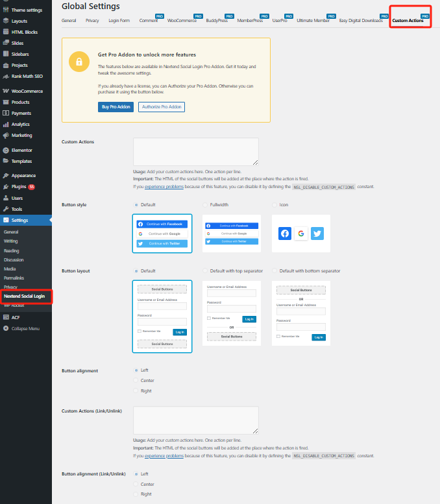
Task: Select the Fullwidth button style radio
Action: pos(205,205)
